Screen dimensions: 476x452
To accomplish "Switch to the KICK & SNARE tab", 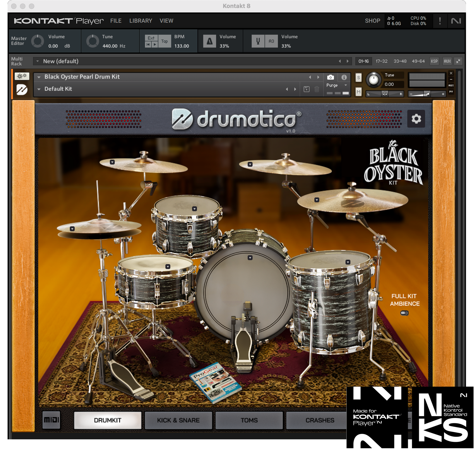I will point(178,420).
